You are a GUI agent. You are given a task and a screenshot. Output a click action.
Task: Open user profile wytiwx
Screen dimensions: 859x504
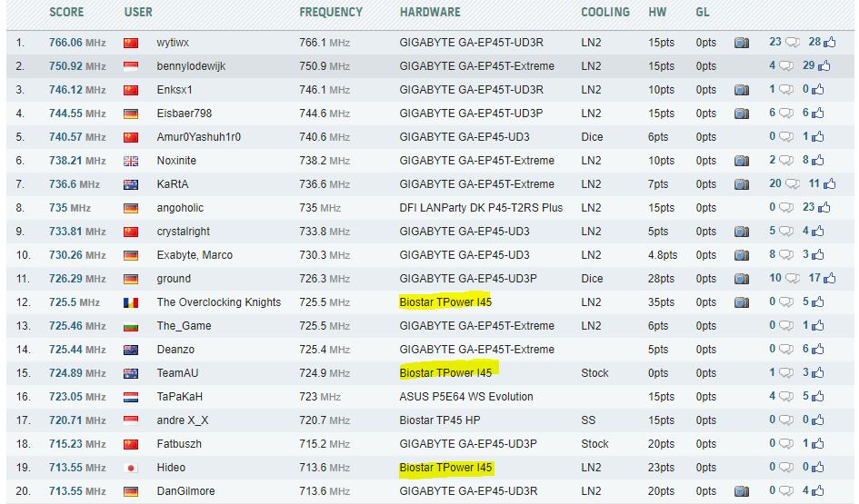click(173, 43)
